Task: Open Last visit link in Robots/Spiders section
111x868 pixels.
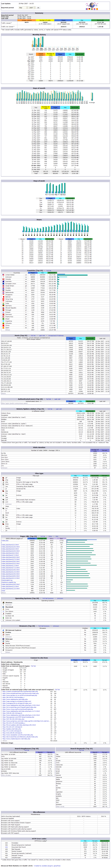Action: tap(59, 409)
